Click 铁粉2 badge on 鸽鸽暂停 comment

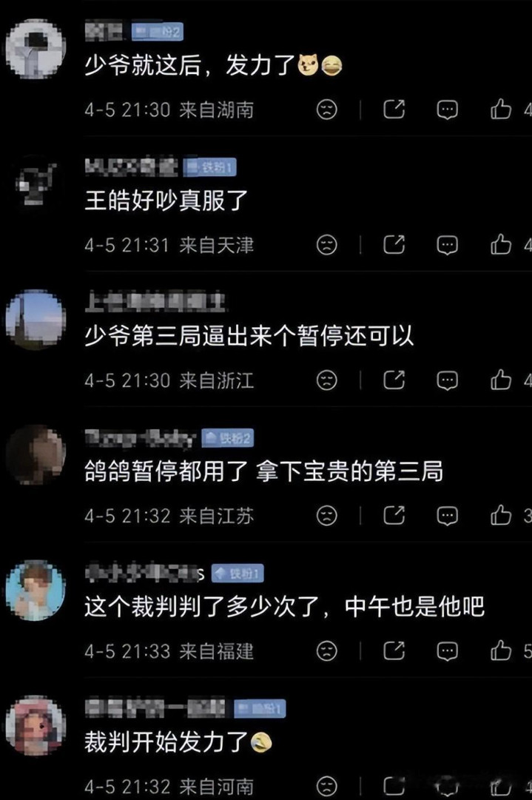click(227, 438)
